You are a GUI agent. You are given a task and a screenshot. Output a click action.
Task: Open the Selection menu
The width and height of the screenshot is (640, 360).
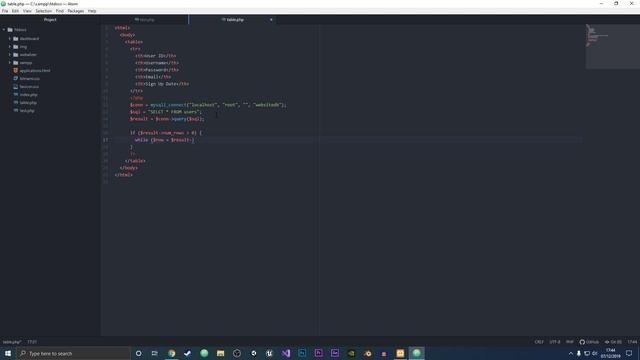coord(43,11)
